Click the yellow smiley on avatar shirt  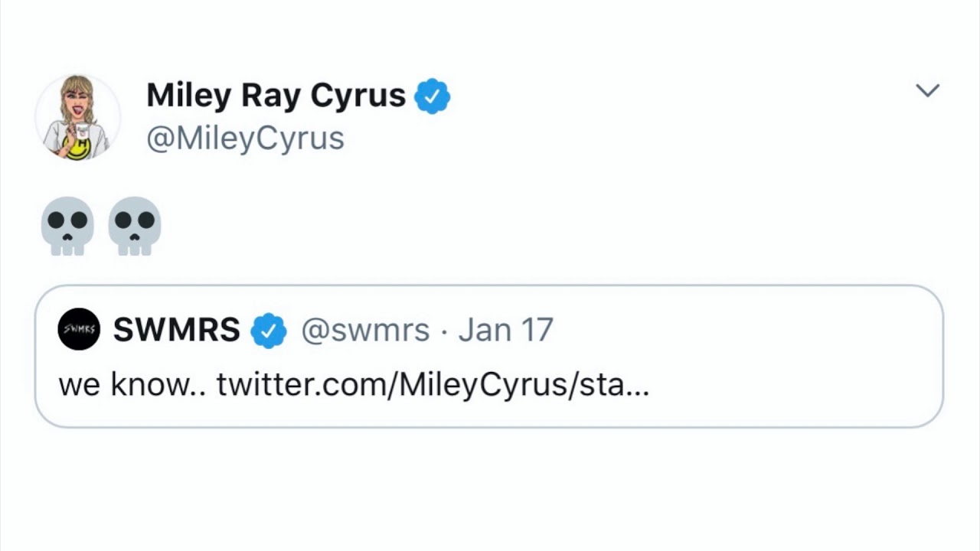tap(77, 148)
